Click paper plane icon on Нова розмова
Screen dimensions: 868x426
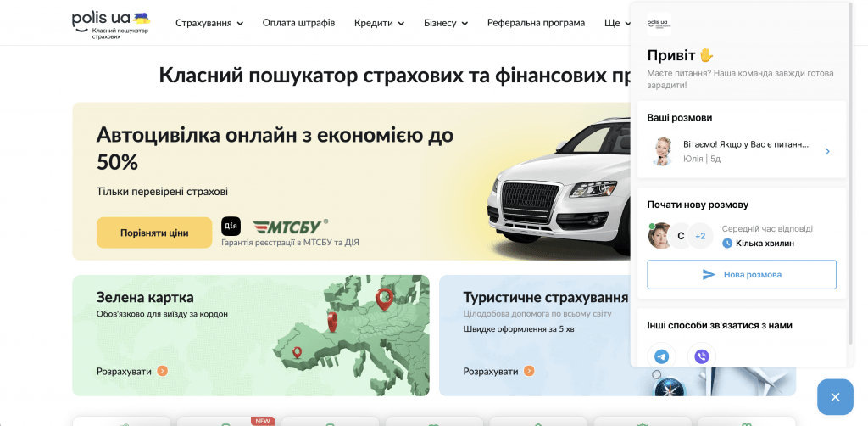709,274
